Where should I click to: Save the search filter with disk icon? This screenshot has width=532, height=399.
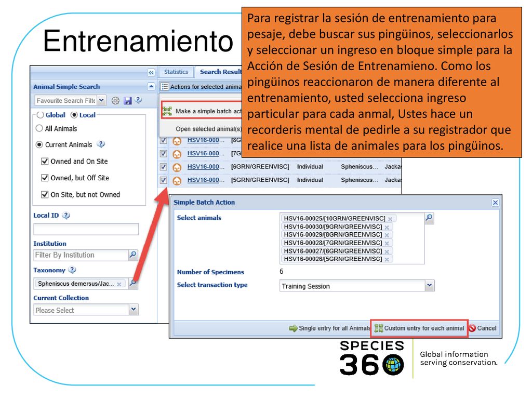pos(128,100)
